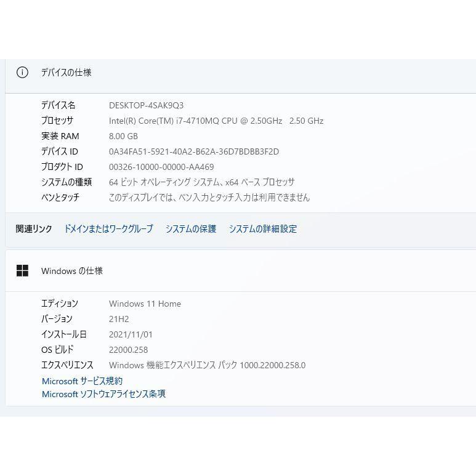Select processor value Intel(R) Core(TM) i7-4710MQ

coord(216,121)
